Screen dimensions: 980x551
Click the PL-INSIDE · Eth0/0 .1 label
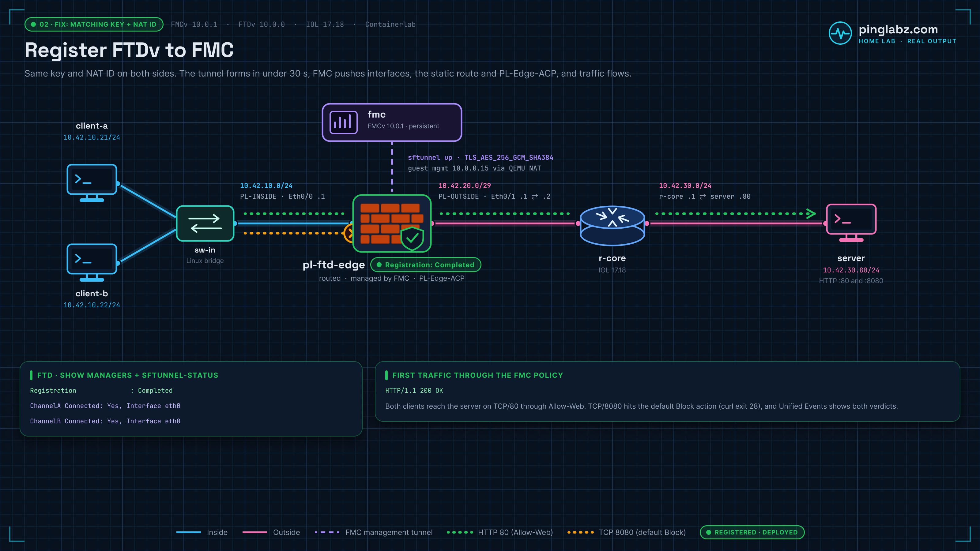[x=282, y=196]
